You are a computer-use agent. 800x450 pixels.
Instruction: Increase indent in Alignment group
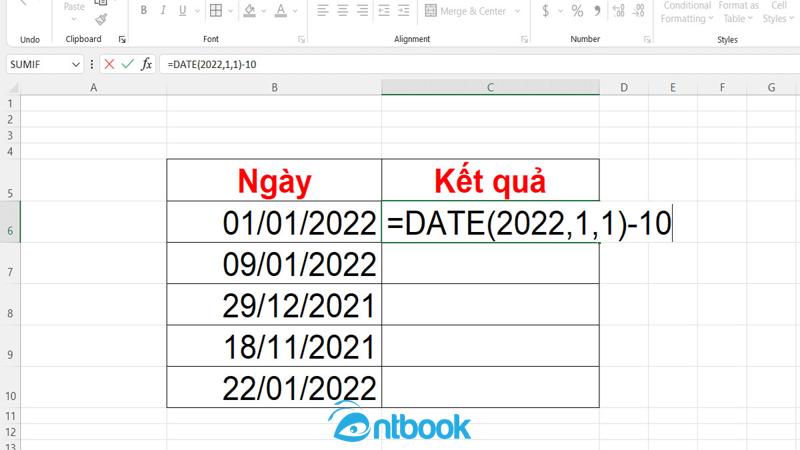(x=404, y=10)
